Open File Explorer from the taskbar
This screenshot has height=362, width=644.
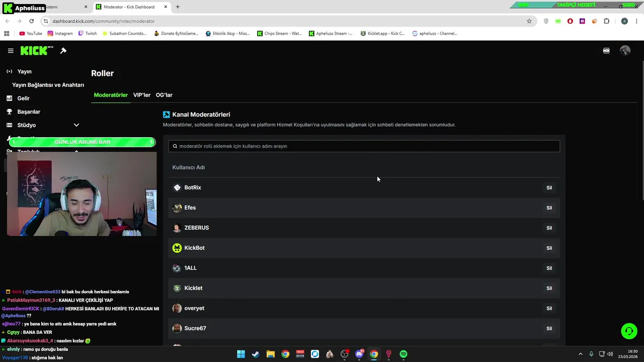pos(271,354)
